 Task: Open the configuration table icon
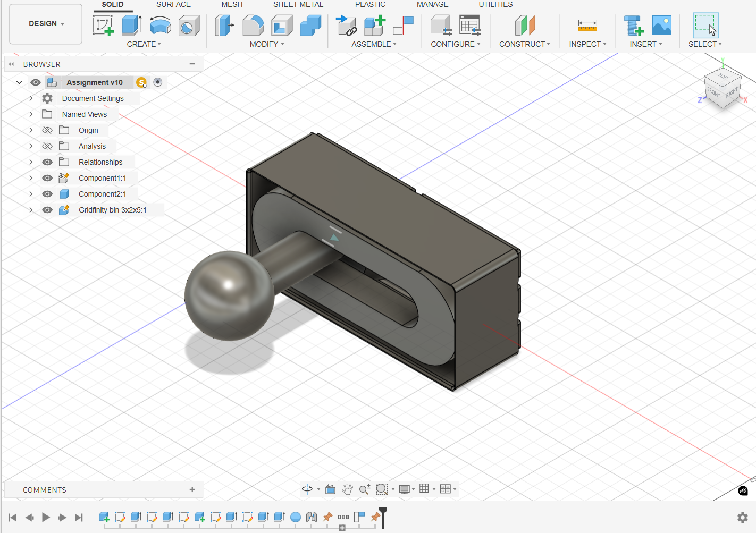pos(470,25)
